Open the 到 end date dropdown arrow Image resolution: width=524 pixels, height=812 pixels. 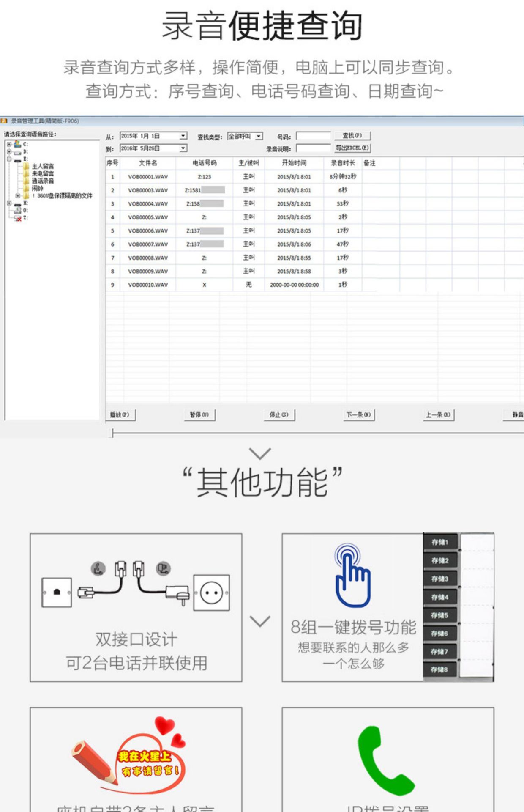coord(183,148)
